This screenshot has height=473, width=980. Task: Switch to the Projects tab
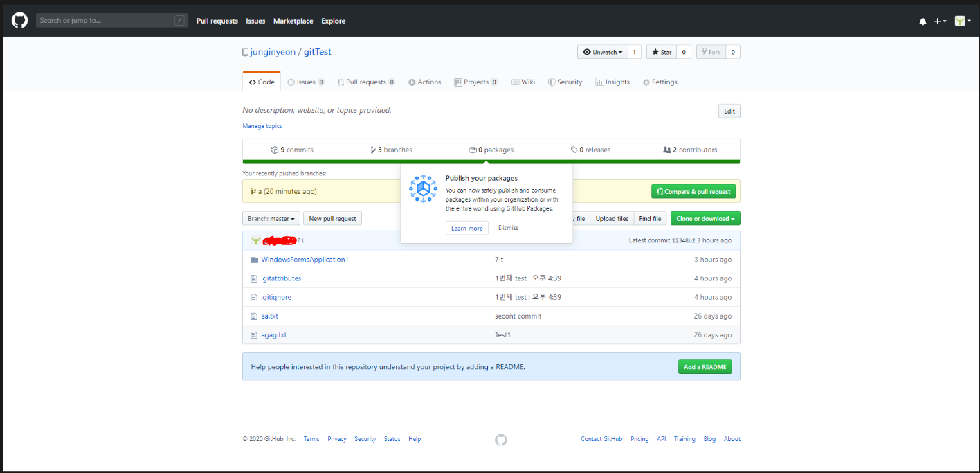click(x=476, y=82)
